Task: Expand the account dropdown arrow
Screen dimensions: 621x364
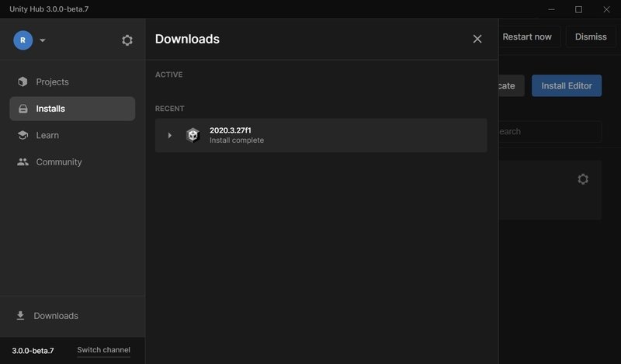Action: [x=43, y=40]
